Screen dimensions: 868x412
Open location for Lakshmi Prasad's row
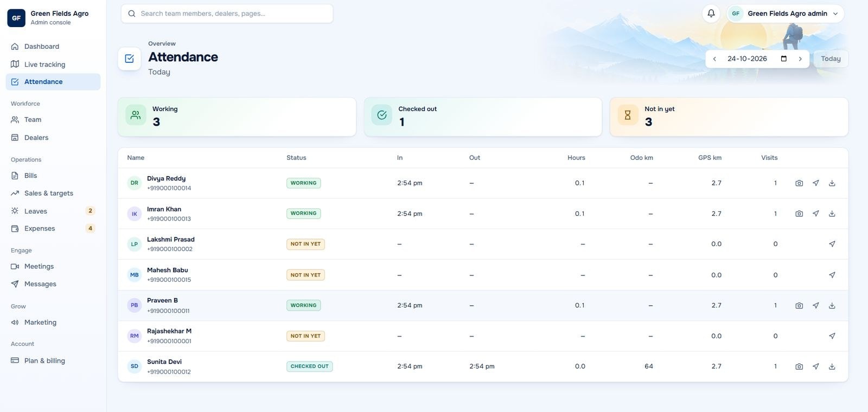[x=832, y=244]
